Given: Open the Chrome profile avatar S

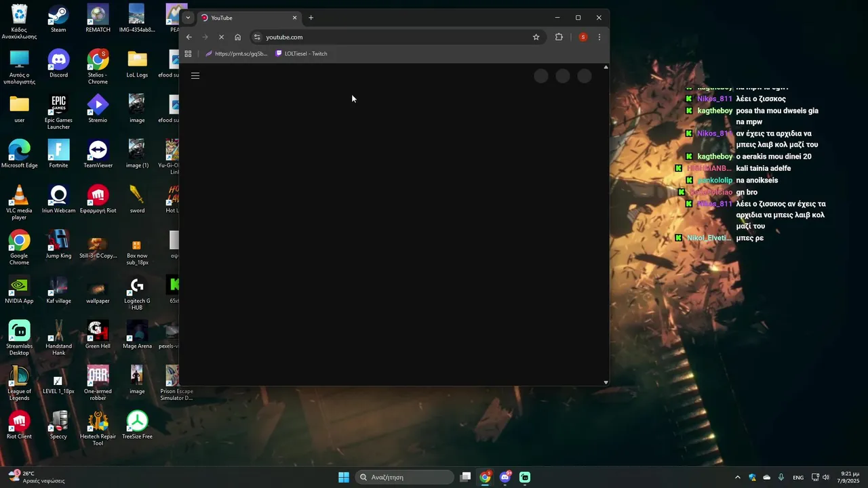Looking at the screenshot, I should [x=583, y=37].
